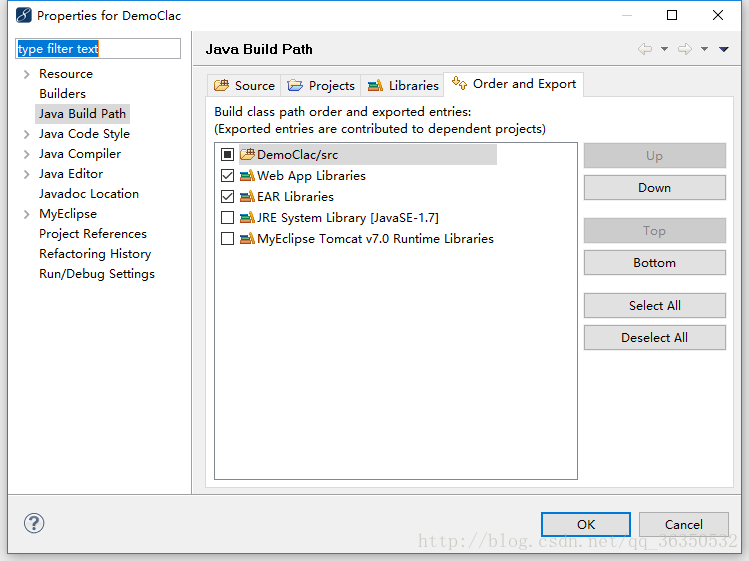Expand the Java Code Style node
The image size is (749, 561).
click(27, 134)
